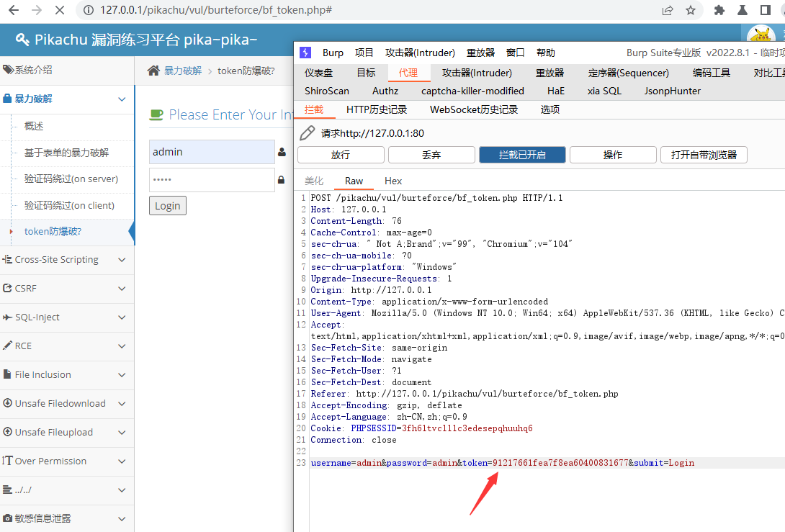The height and width of the screenshot is (532, 785).
Task: Click the pencil edit icon beside request URL
Action: 307,133
